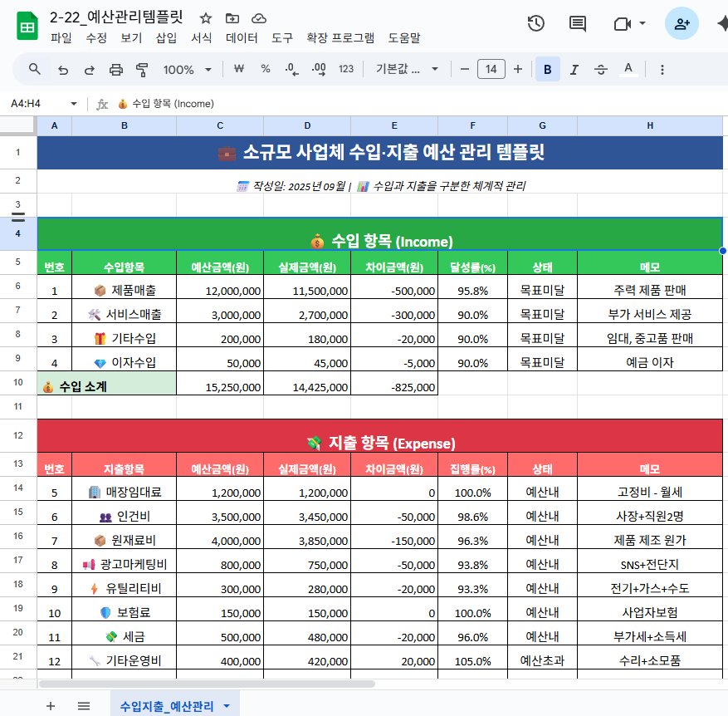This screenshot has height=716, width=728.
Task: Open the 삽입 menu
Action: tap(166, 38)
